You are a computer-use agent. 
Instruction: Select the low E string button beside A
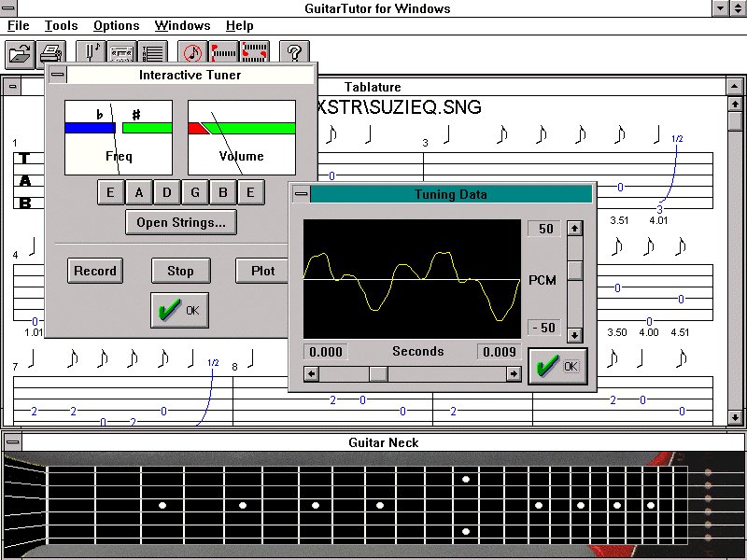point(110,192)
